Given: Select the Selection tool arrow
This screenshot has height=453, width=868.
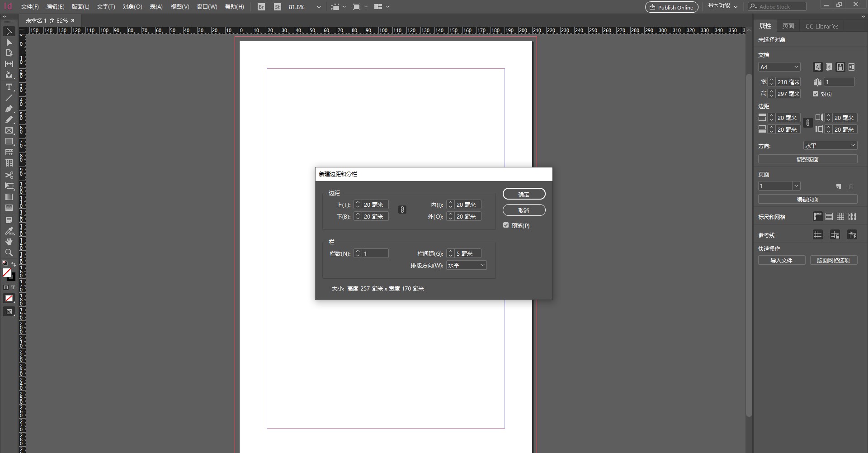Looking at the screenshot, I should [x=9, y=31].
